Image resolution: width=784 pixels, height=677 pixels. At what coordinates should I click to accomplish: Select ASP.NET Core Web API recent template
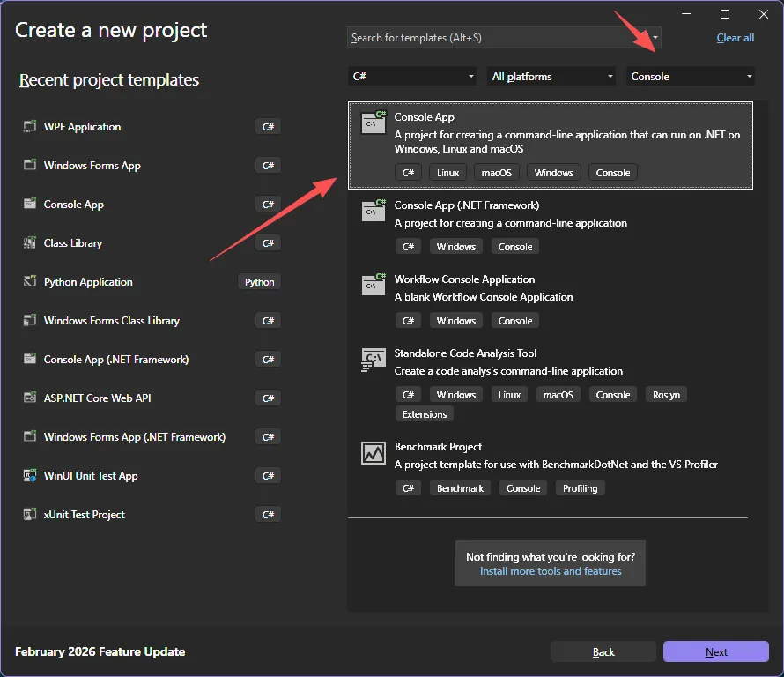[x=152, y=398]
